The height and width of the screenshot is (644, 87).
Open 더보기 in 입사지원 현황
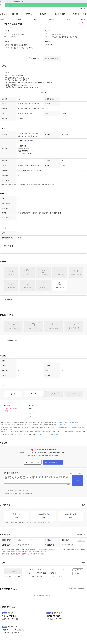(x=84, y=505)
